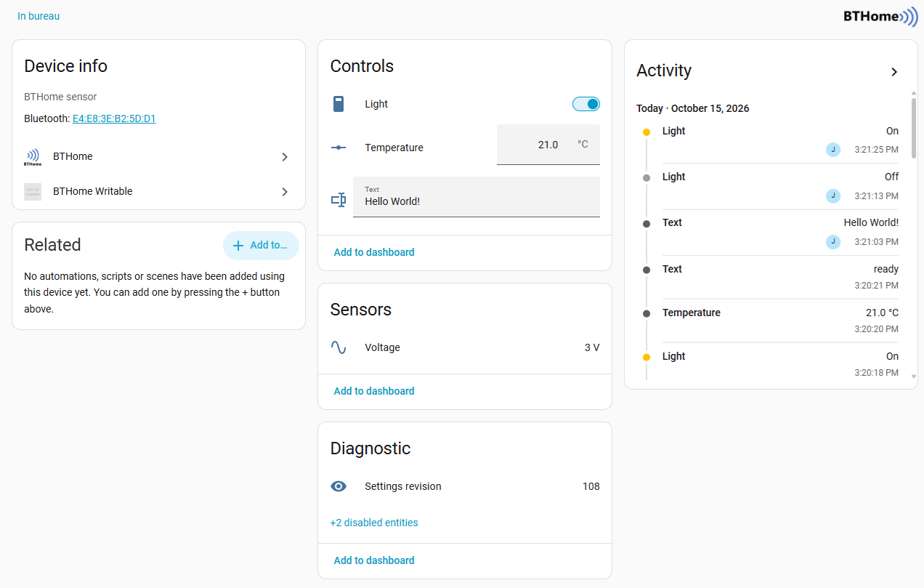924x588 pixels.
Task: Click the BTHome Writable integration icon
Action: tap(33, 192)
